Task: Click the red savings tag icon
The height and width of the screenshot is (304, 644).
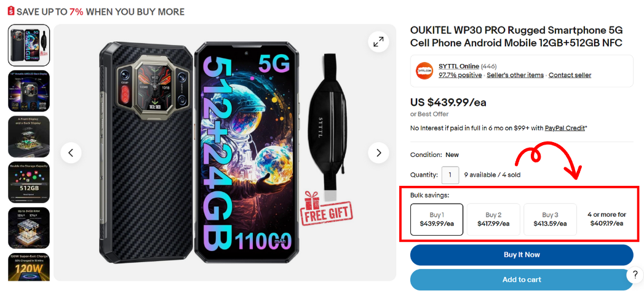Action: coord(10,12)
